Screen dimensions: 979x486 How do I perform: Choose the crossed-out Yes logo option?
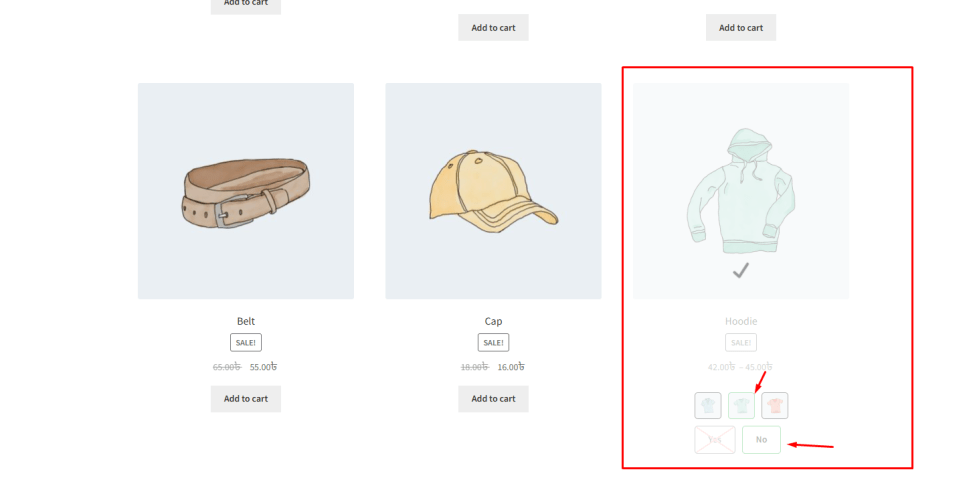pos(715,440)
